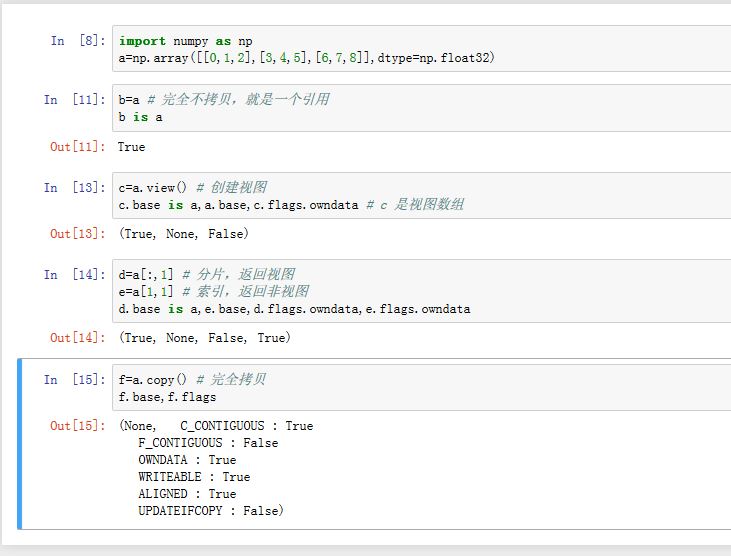The width and height of the screenshot is (731, 556).
Task: Click the blue selected-cell bar at In [15]
Action: coord(21,444)
